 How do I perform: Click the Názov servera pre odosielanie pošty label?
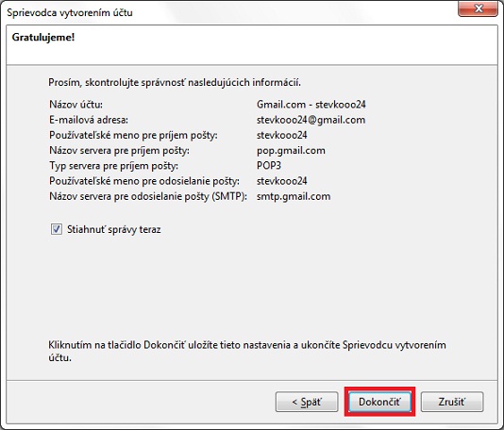click(148, 196)
